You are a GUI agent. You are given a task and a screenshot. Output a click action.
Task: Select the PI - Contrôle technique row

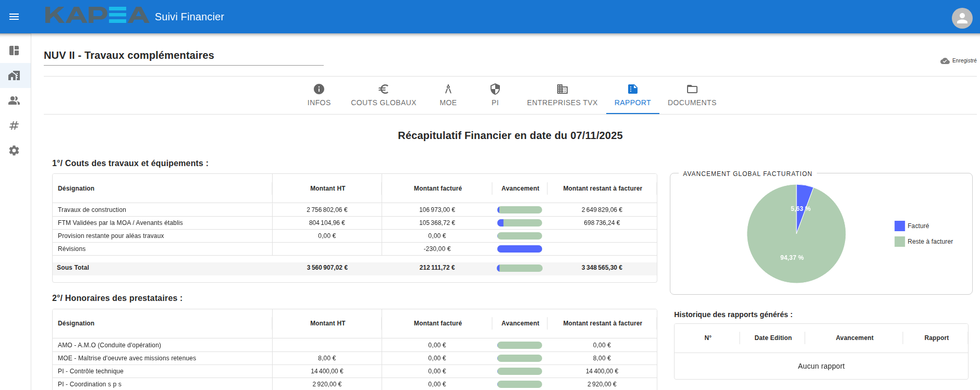tap(354, 371)
